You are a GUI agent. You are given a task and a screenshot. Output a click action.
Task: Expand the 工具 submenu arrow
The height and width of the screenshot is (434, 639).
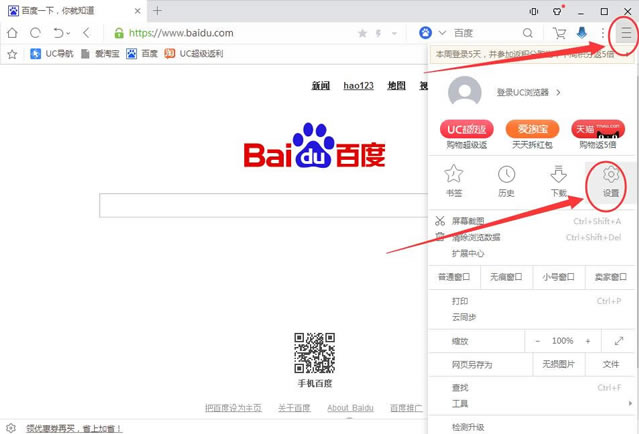(x=630, y=403)
